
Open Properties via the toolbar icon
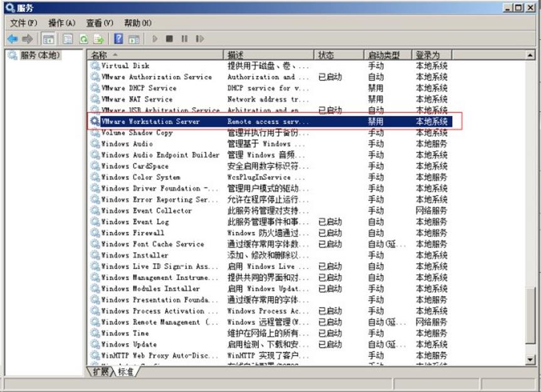(68, 39)
